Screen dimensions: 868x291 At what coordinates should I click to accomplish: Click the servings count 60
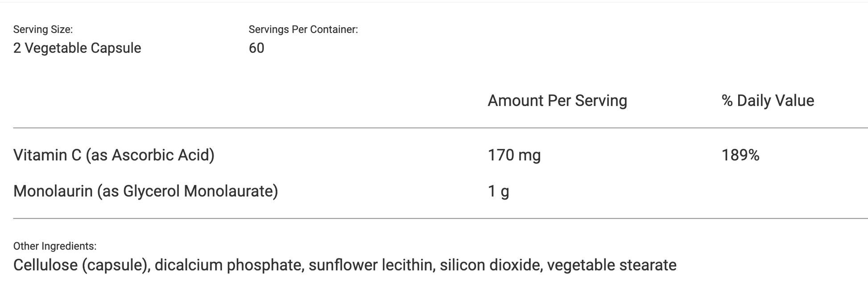click(x=256, y=48)
